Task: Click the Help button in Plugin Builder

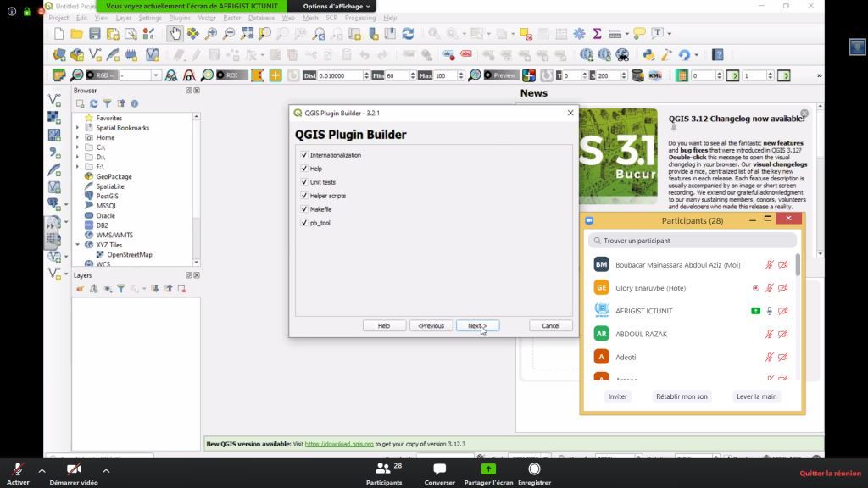Action: [x=384, y=326]
